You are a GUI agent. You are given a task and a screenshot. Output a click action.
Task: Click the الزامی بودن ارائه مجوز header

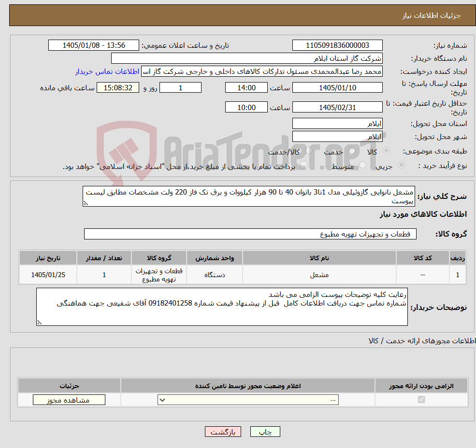tap(421, 386)
